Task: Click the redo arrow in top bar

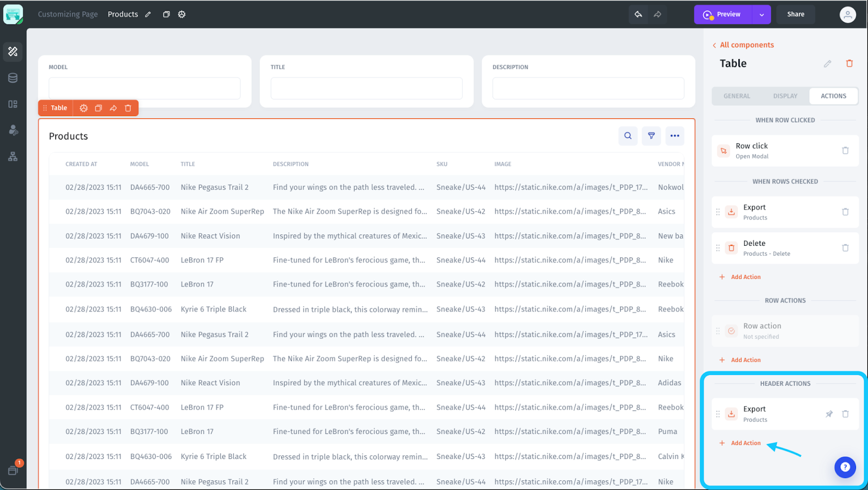Action: 658,15
